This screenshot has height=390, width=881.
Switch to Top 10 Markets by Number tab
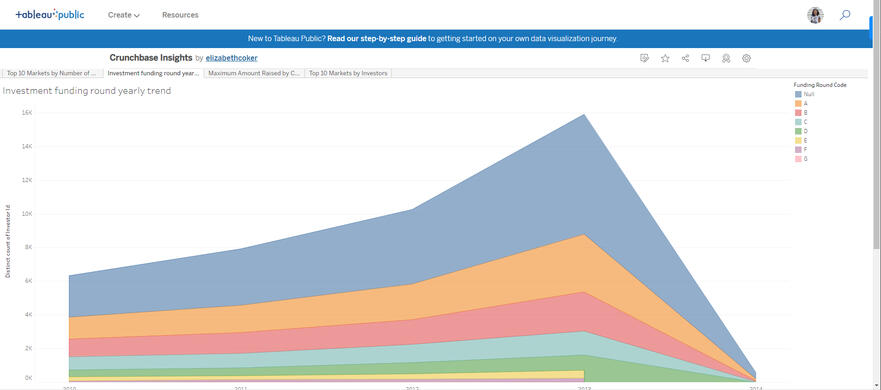52,73
